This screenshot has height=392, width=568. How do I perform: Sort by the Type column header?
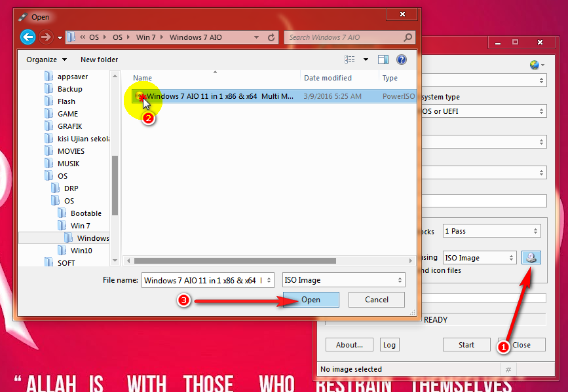(x=390, y=78)
